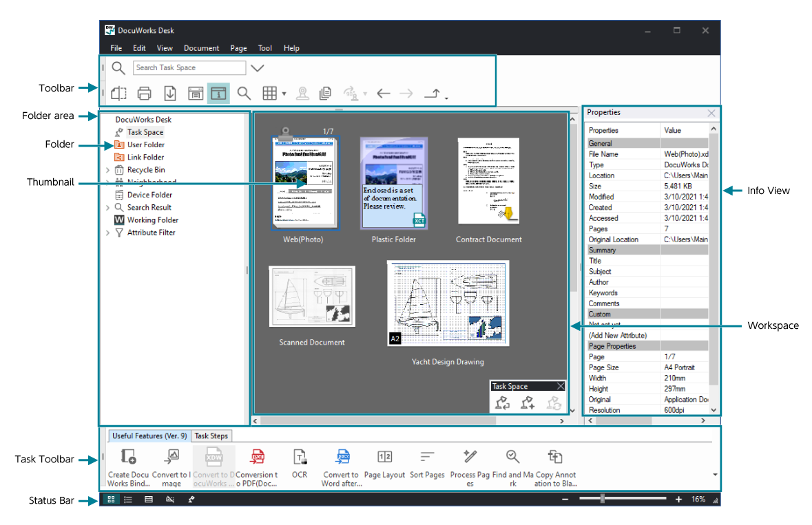Click the split view toolbar icon
The height and width of the screenshot is (525, 812).
(x=118, y=94)
